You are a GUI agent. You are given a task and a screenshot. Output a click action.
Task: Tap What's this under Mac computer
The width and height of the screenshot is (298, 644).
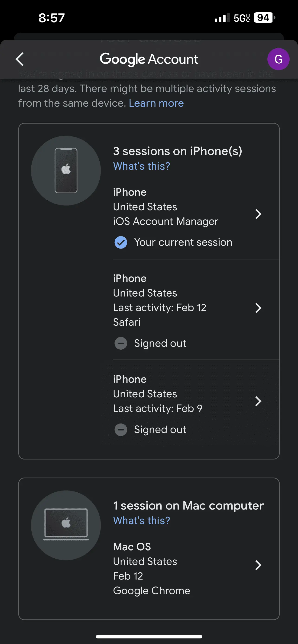[x=142, y=521]
